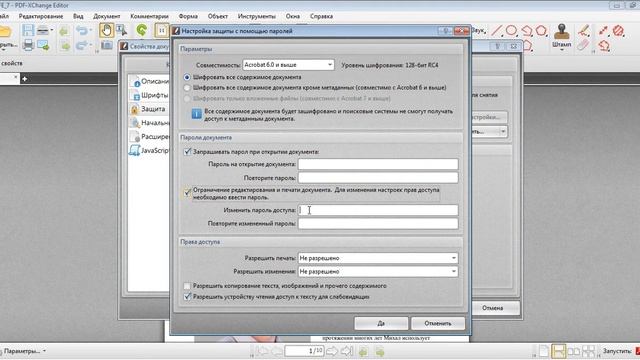Select encrypt all except metadata radio

[x=187, y=88]
